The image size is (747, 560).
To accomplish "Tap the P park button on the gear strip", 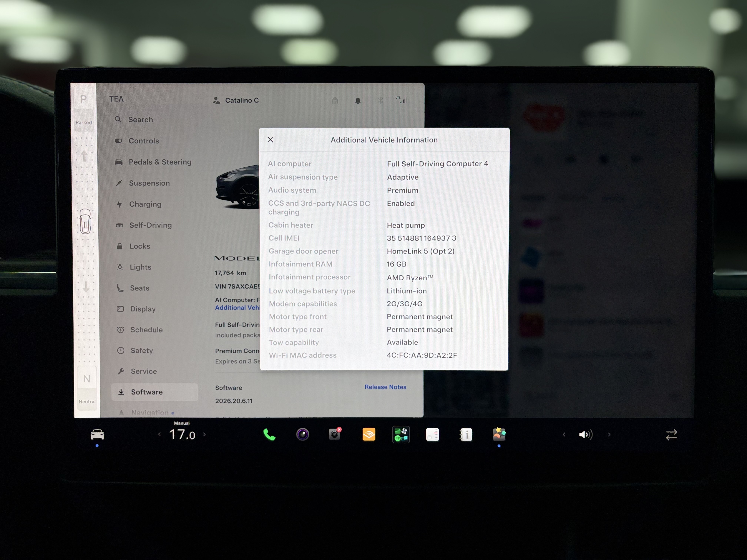I will [x=83, y=99].
